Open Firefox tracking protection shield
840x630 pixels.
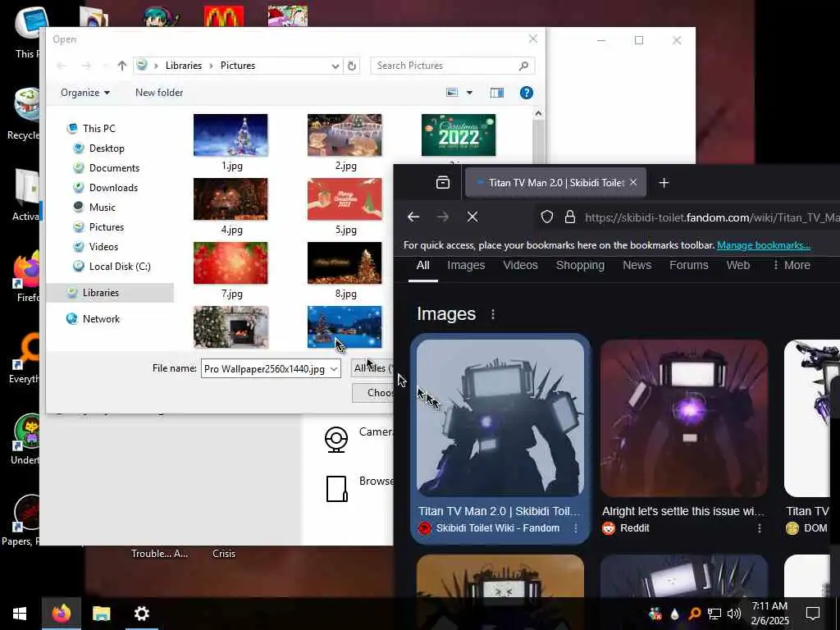pos(546,217)
